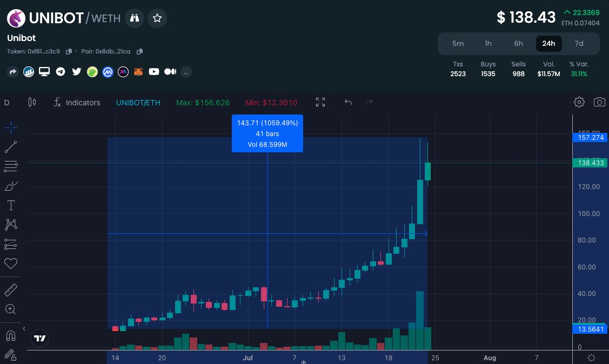Open the binoculars watch icon
The height and width of the screenshot is (364, 609).
point(135,18)
